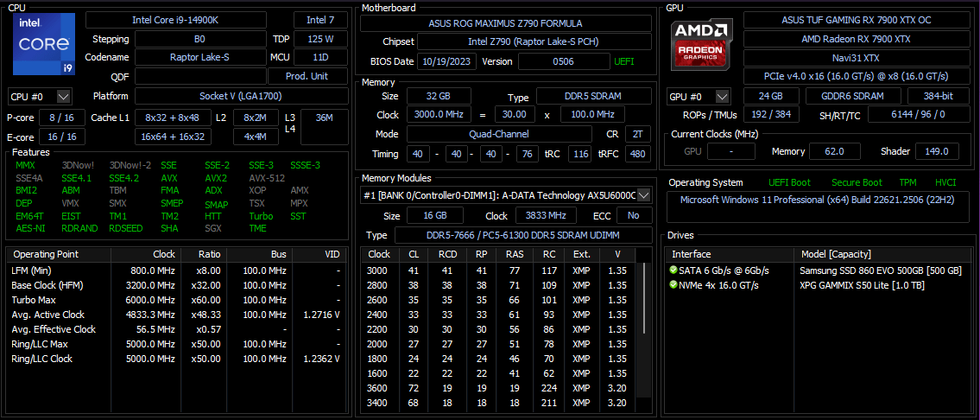Click the UEFI Boot indicator

click(789, 182)
